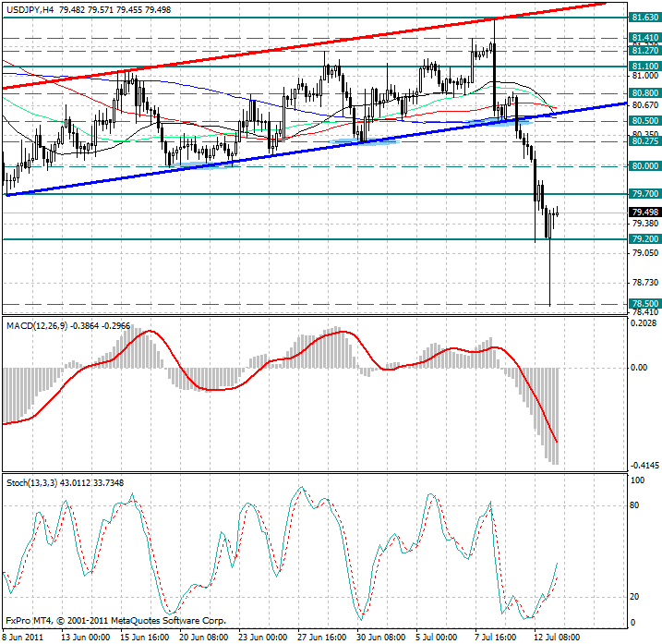Click the 27 Jun 16:00 time label

321,637
